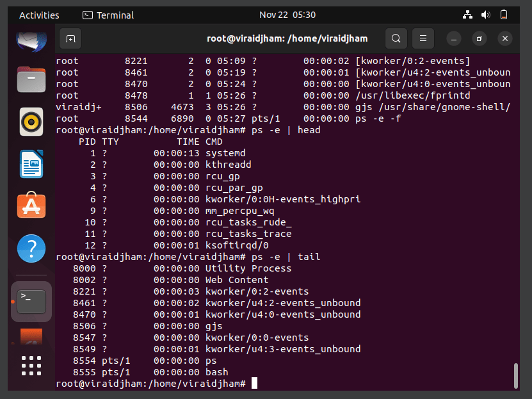Open network status indicator
This screenshot has height=399, width=532.
[x=467, y=15]
